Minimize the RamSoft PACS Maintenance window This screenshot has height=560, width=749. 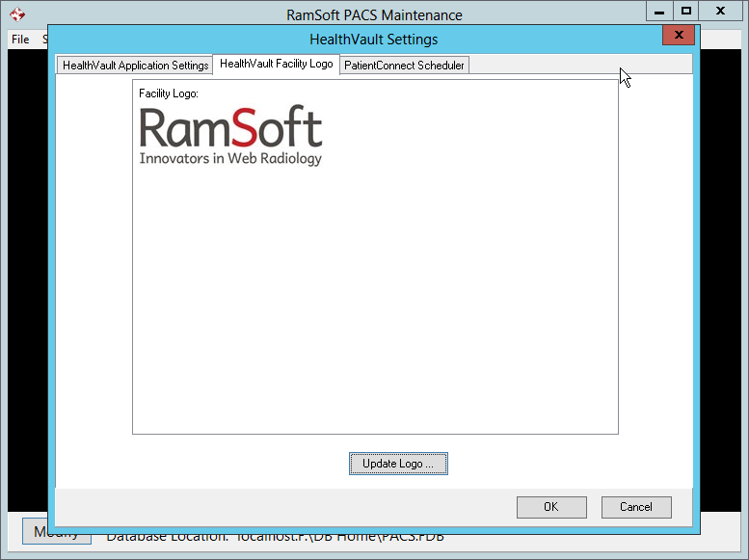[x=657, y=11]
